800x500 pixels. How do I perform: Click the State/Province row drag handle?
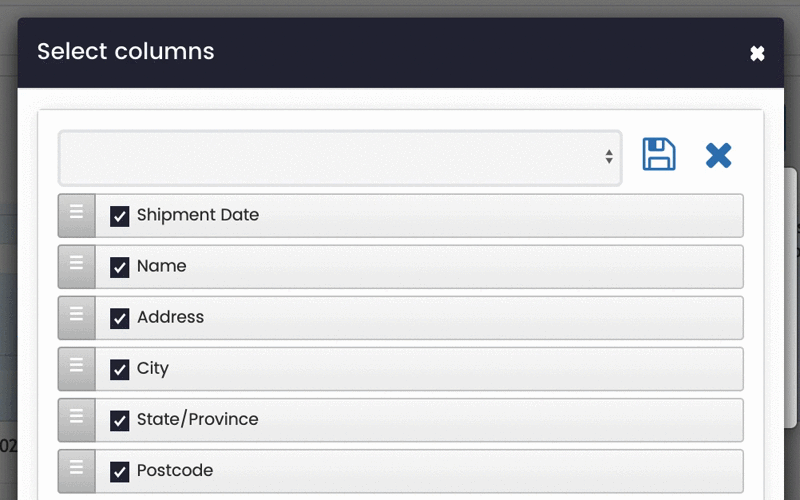click(77, 420)
